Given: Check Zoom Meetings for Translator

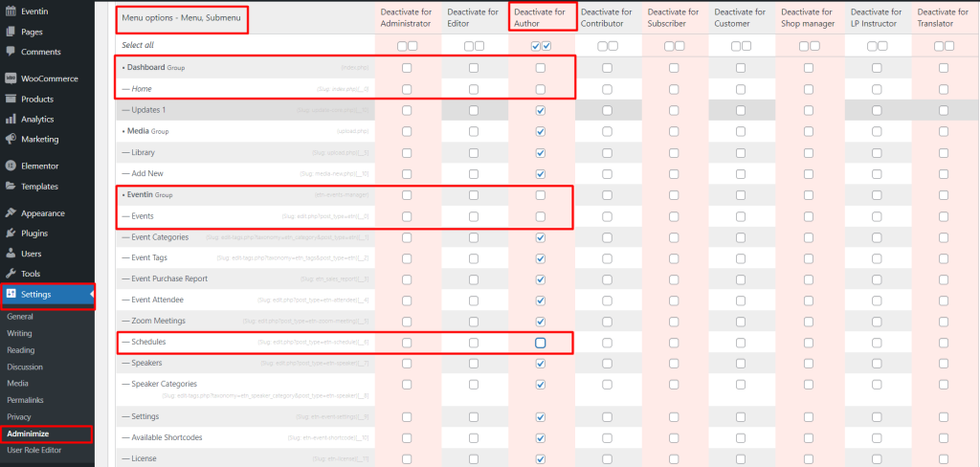Looking at the screenshot, I should pyautogui.click(x=944, y=322).
